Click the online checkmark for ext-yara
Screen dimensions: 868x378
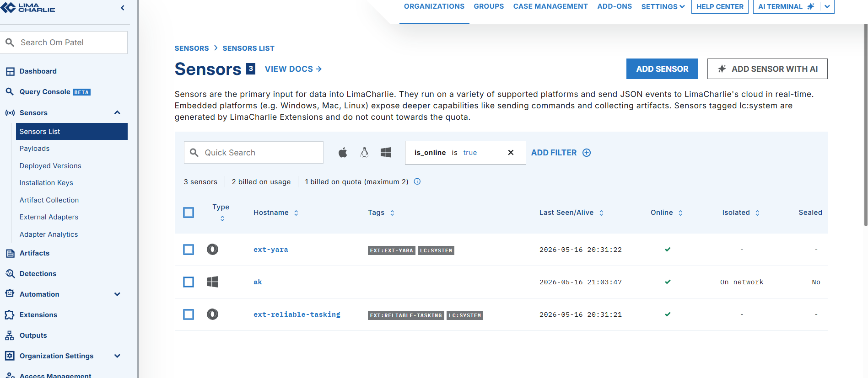pyautogui.click(x=668, y=250)
